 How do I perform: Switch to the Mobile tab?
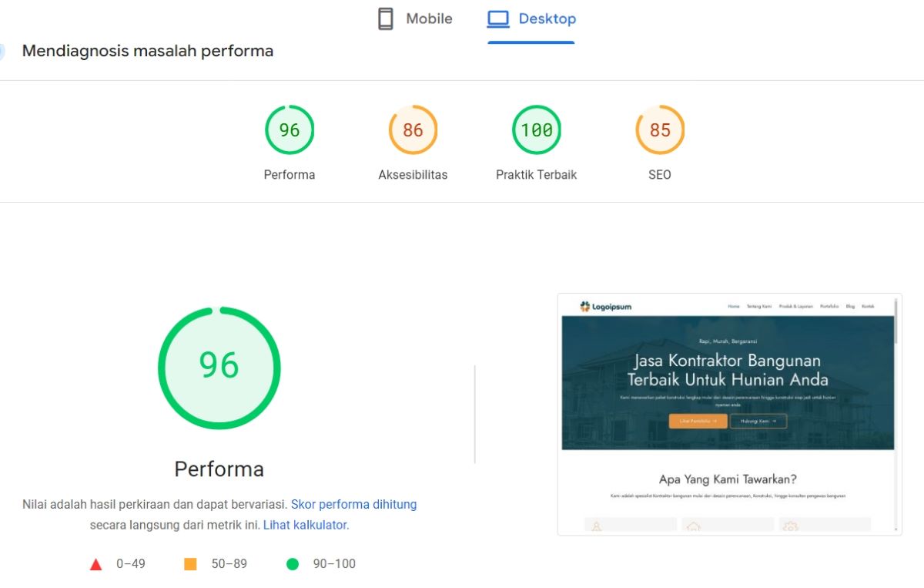pyautogui.click(x=416, y=19)
